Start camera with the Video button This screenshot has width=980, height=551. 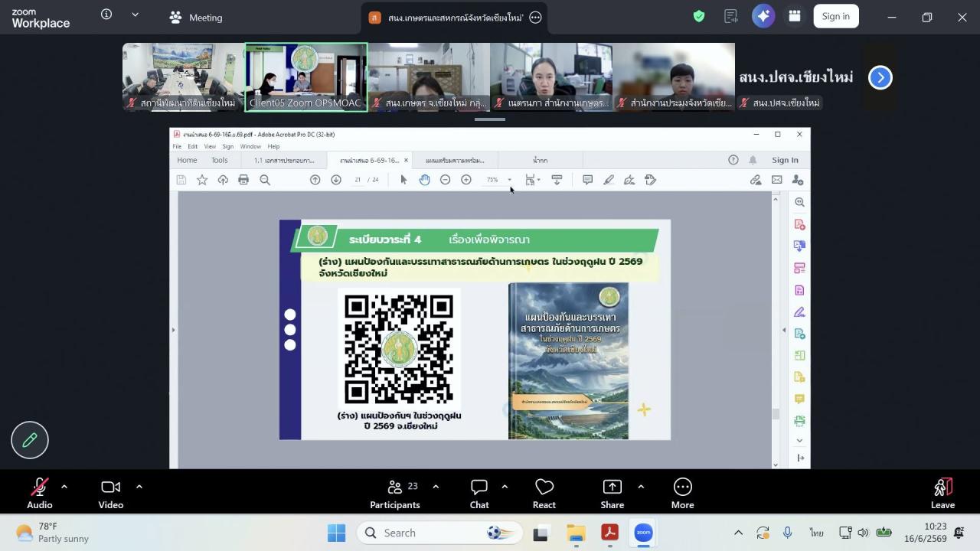(x=111, y=494)
